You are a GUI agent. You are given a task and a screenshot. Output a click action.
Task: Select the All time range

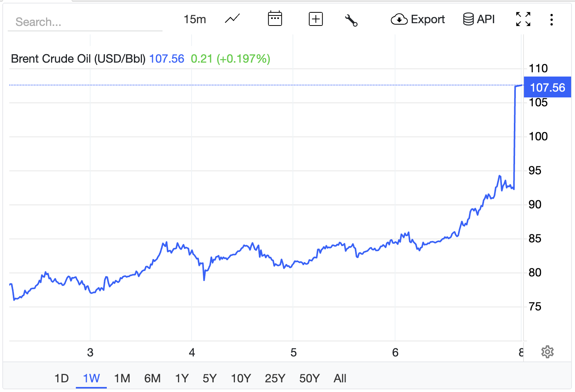340,378
